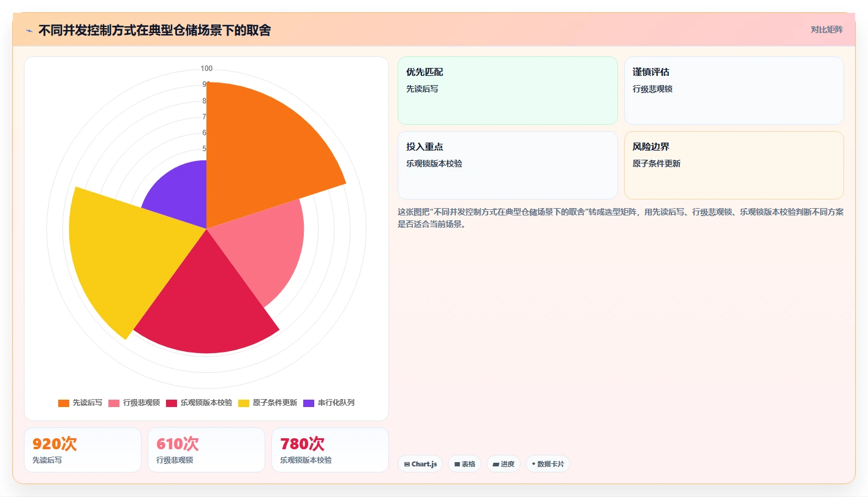Viewport: 868px width, 497px height.
Task: Click the 对比矩阵 label in the header
Action: (826, 29)
